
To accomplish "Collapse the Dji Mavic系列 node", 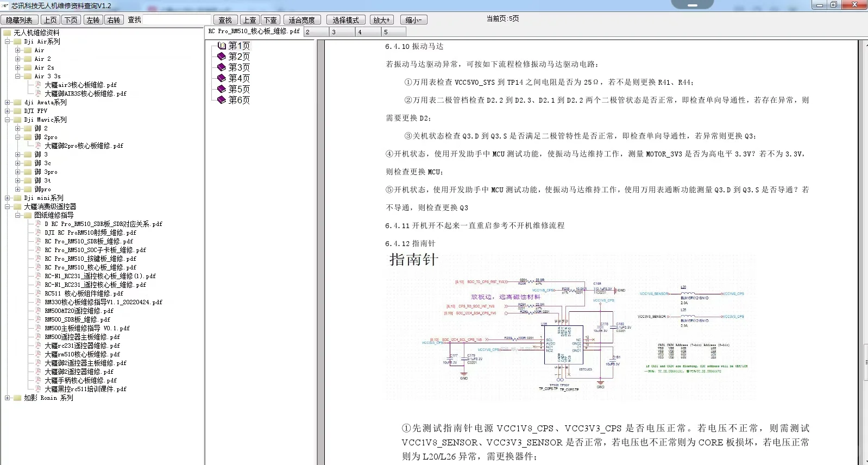I will [8, 120].
